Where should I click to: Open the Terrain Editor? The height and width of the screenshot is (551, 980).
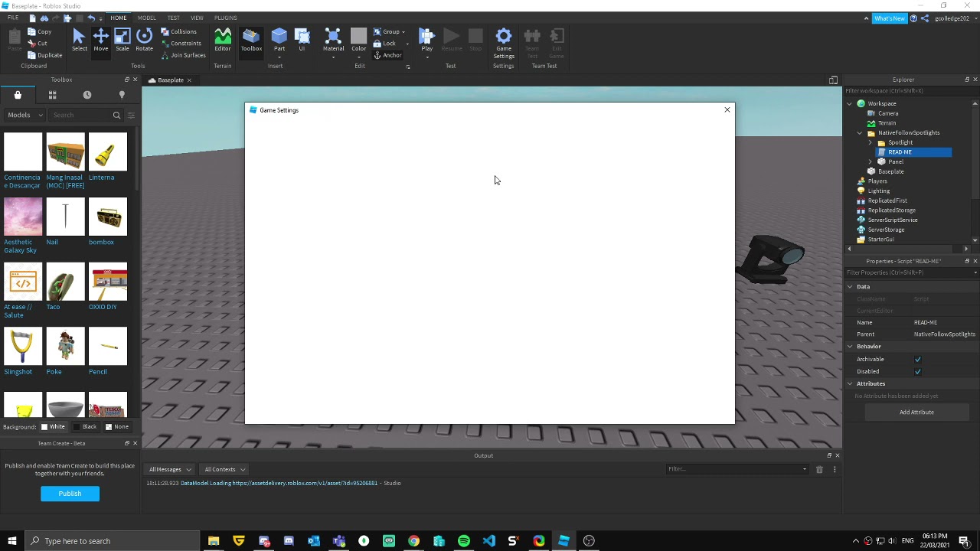click(x=223, y=41)
